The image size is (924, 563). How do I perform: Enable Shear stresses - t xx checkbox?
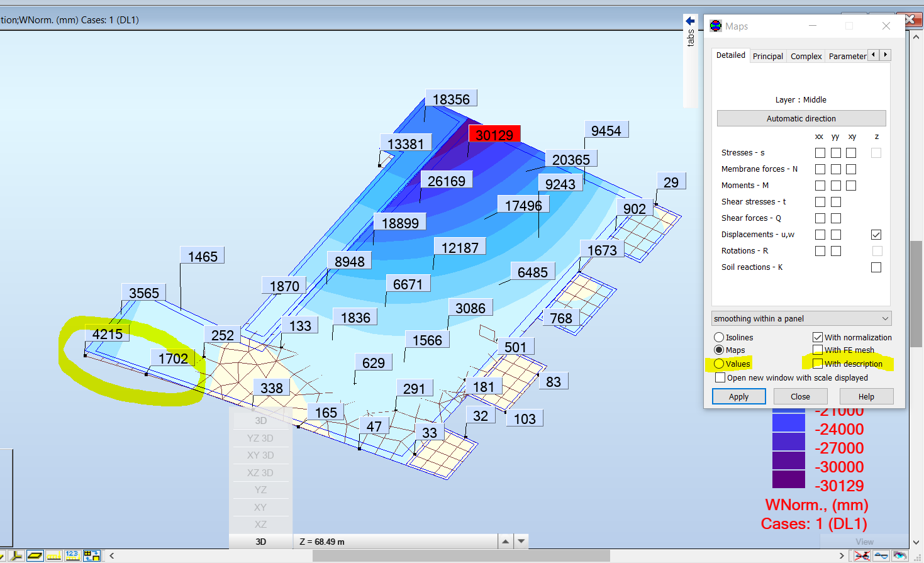coord(820,202)
